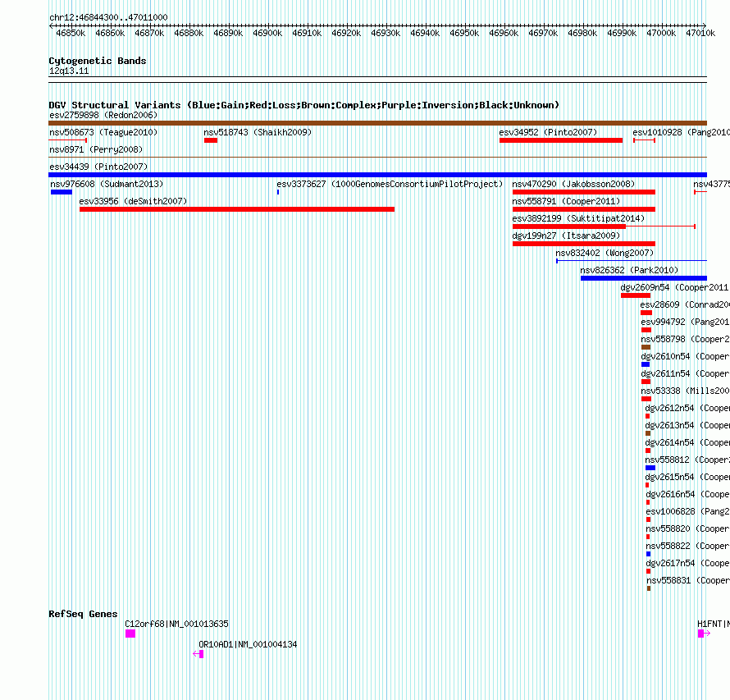This screenshot has width=730, height=700.
Task: Open the nsv53338 (Mills) variant label
Action: 686,391
